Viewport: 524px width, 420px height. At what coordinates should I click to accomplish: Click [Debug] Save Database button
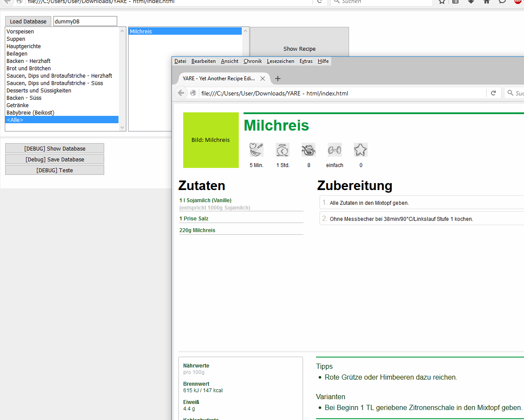(x=55, y=159)
